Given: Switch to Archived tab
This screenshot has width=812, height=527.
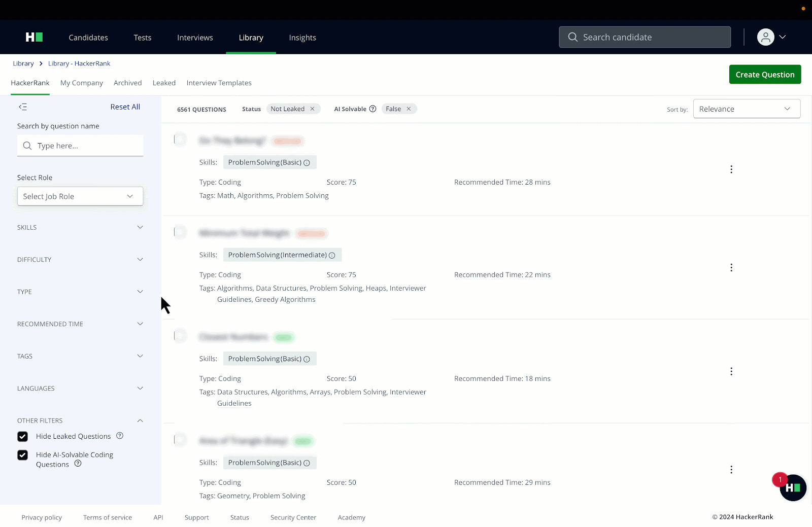Looking at the screenshot, I should 128,83.
